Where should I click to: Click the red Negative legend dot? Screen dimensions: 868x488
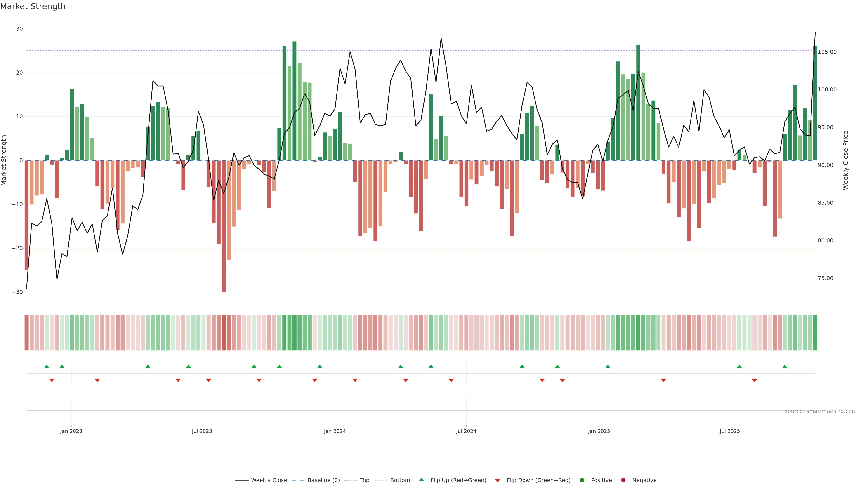(x=623, y=480)
